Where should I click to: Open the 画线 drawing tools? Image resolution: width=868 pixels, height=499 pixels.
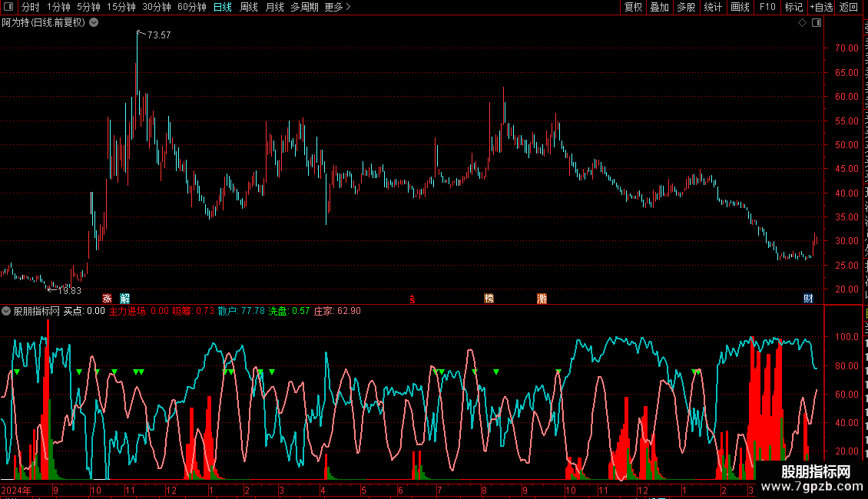click(x=740, y=7)
